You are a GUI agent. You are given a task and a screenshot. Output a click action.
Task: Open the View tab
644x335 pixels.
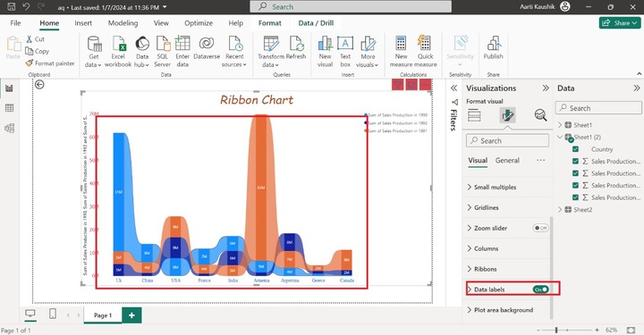[x=161, y=23]
